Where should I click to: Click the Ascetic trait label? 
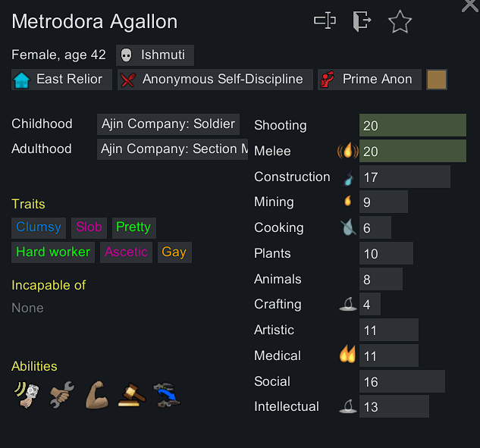pyautogui.click(x=126, y=252)
